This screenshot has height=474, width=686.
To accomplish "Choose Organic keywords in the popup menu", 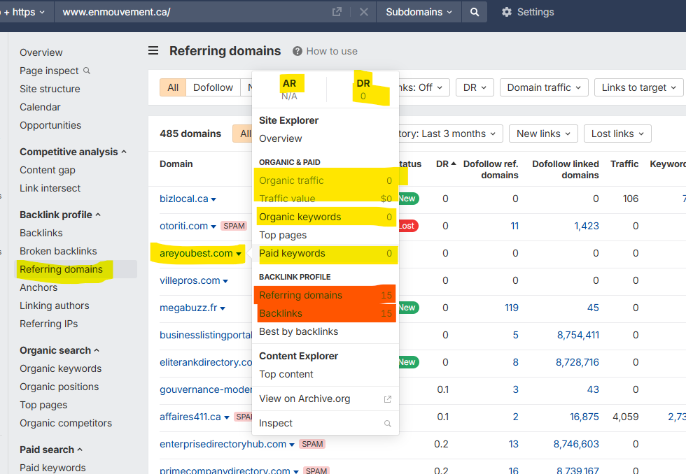I will (325, 217).
